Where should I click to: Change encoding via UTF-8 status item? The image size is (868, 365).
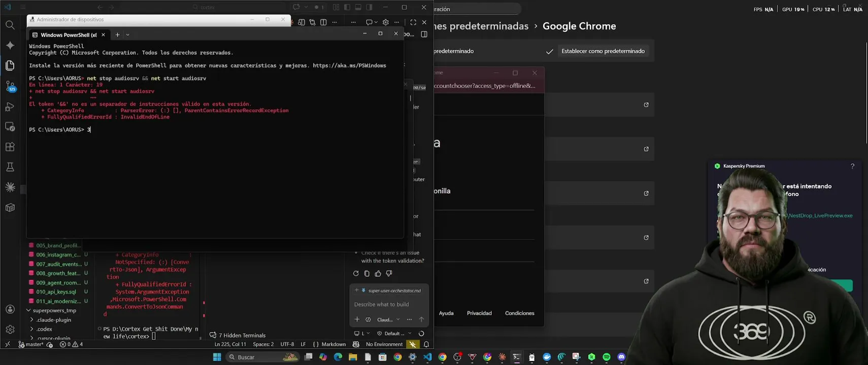[x=287, y=344]
